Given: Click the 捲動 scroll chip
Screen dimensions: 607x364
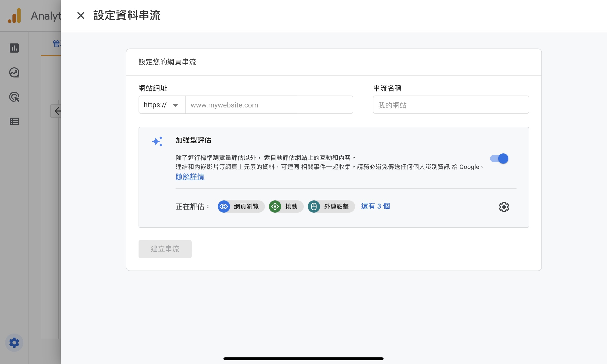Looking at the screenshot, I should (x=286, y=207).
